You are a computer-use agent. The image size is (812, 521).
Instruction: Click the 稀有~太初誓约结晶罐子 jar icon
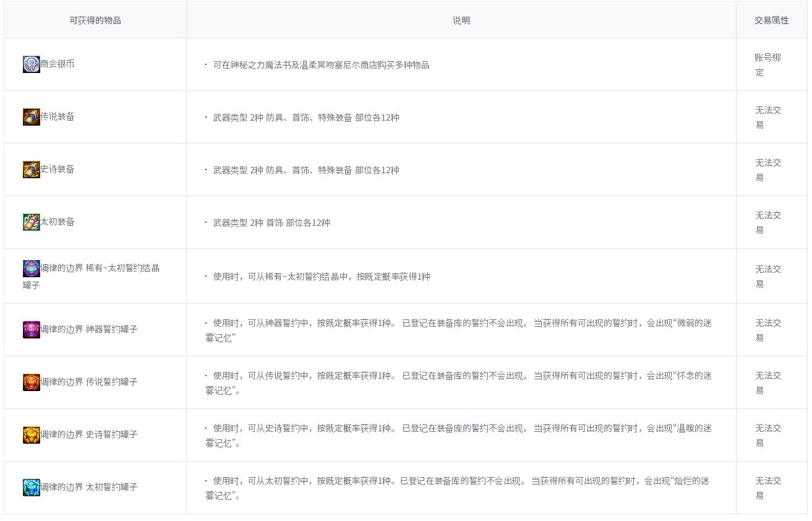[x=32, y=269]
